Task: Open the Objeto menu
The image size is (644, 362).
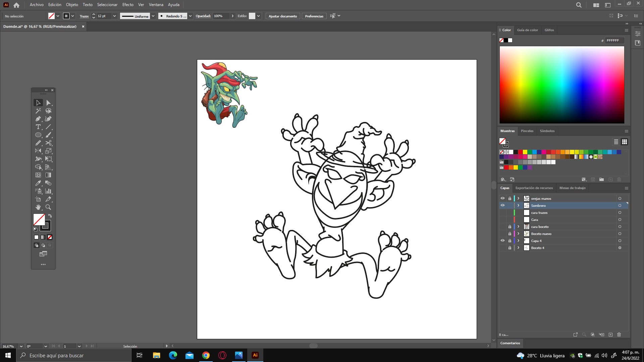Action: click(x=72, y=5)
